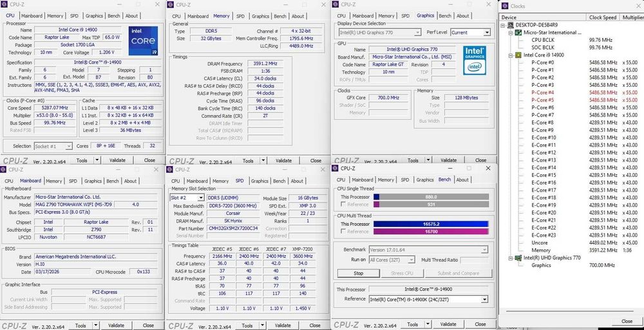
Task: Click the Intel Graphics logo badge
Action: (475, 60)
